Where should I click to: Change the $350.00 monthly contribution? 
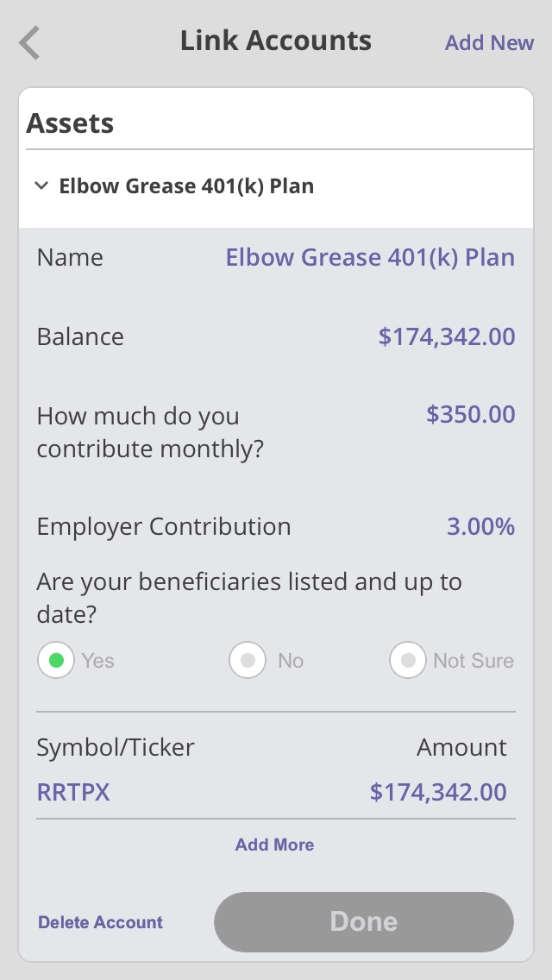pos(471,414)
